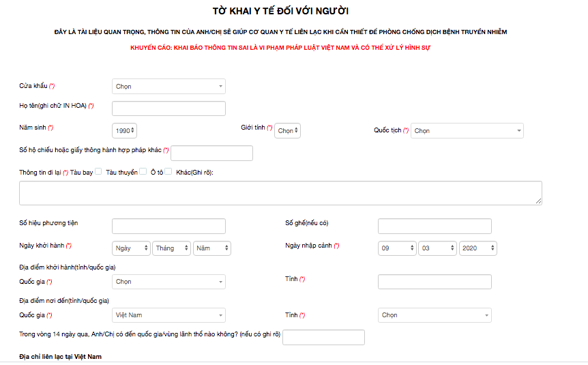The width and height of the screenshot is (588, 365).
Task: Click the 14-day travel history input field
Action: (x=323, y=337)
